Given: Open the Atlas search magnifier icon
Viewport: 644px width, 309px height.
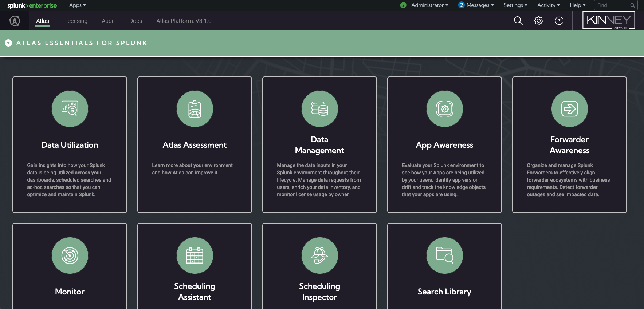Looking at the screenshot, I should 518,21.
